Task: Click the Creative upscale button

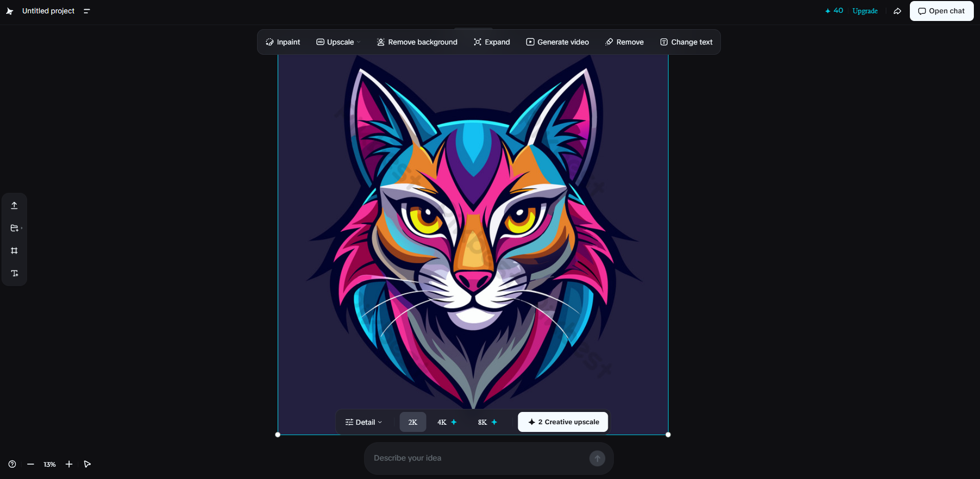Action: pyautogui.click(x=563, y=422)
